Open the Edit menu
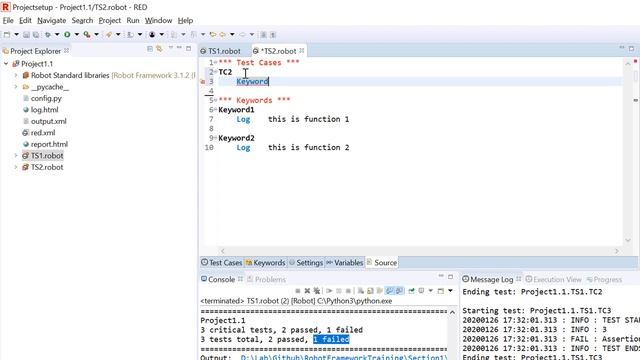 [x=25, y=20]
